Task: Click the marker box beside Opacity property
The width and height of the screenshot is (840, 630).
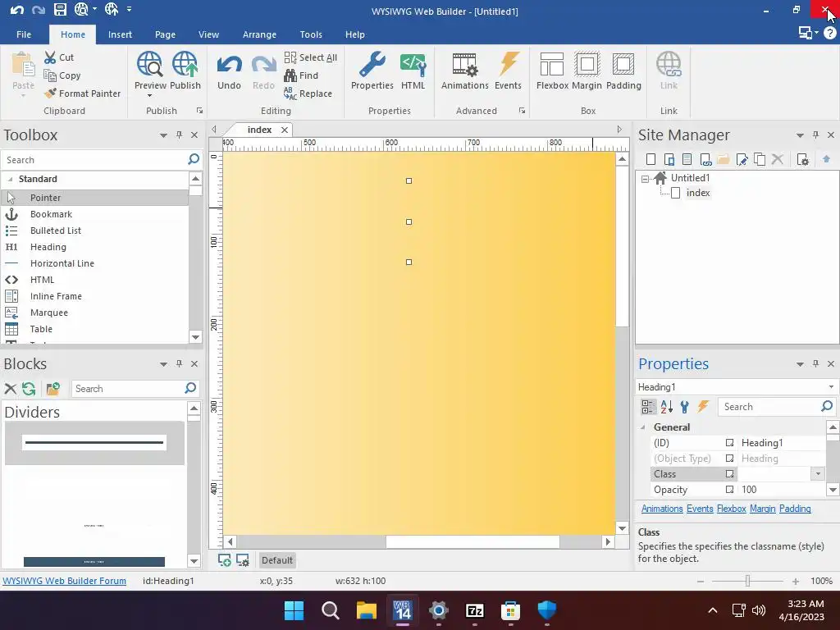Action: click(x=729, y=489)
